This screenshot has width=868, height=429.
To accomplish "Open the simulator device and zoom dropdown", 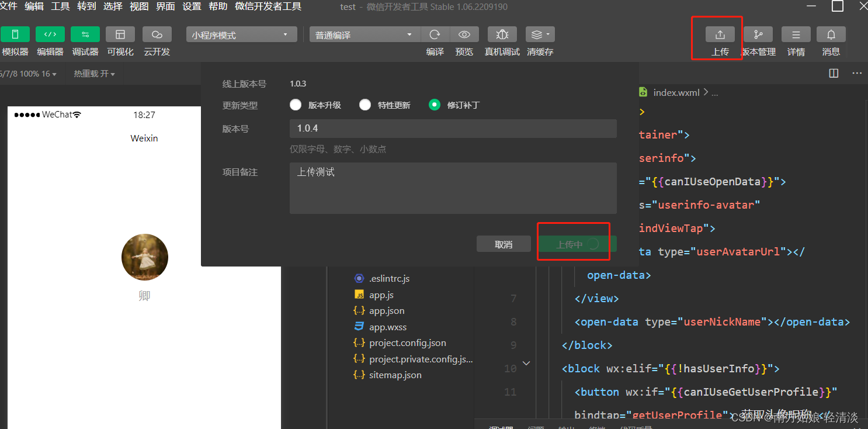I will 29,74.
